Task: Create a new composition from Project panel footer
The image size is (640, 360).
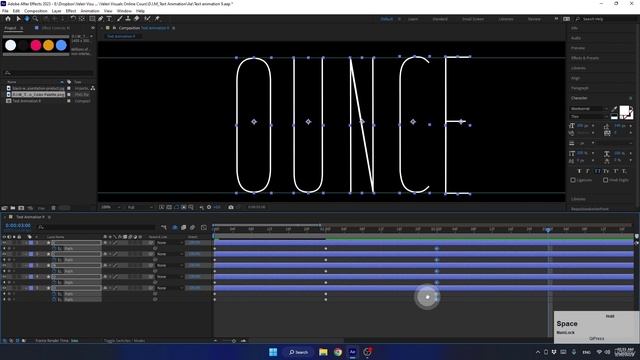Action: pos(21,208)
